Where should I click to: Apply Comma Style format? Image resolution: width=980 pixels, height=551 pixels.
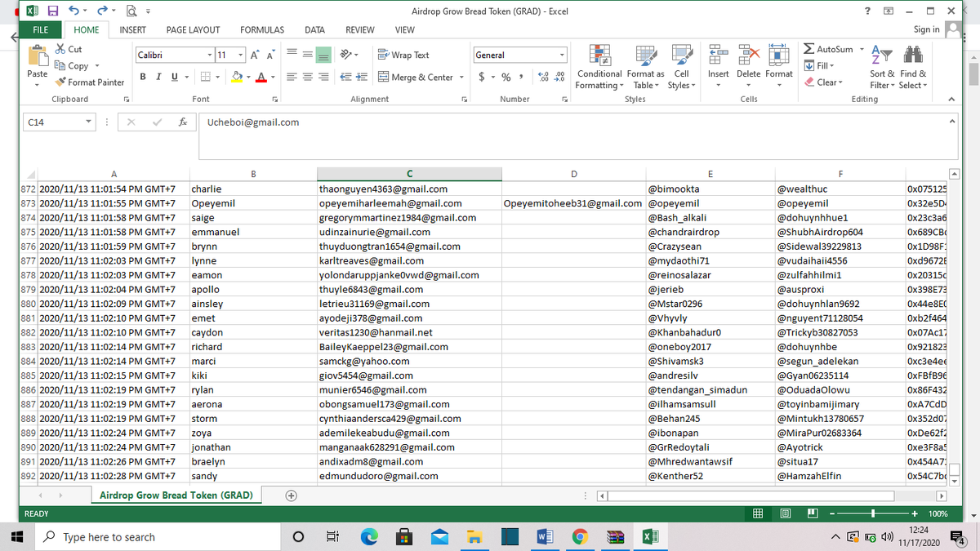520,77
